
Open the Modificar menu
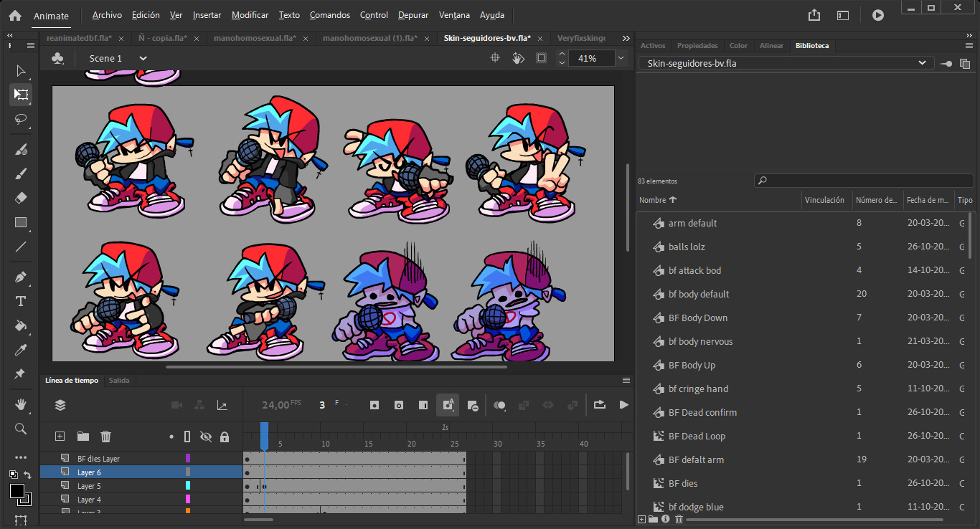(250, 14)
